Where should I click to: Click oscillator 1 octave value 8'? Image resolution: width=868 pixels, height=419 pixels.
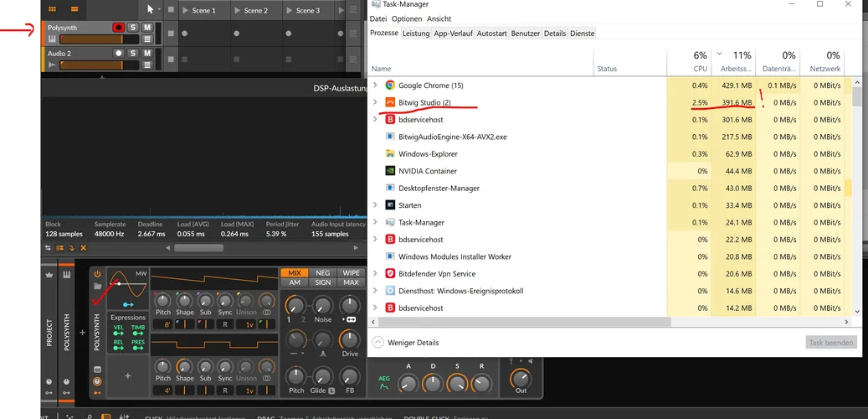coord(163,323)
